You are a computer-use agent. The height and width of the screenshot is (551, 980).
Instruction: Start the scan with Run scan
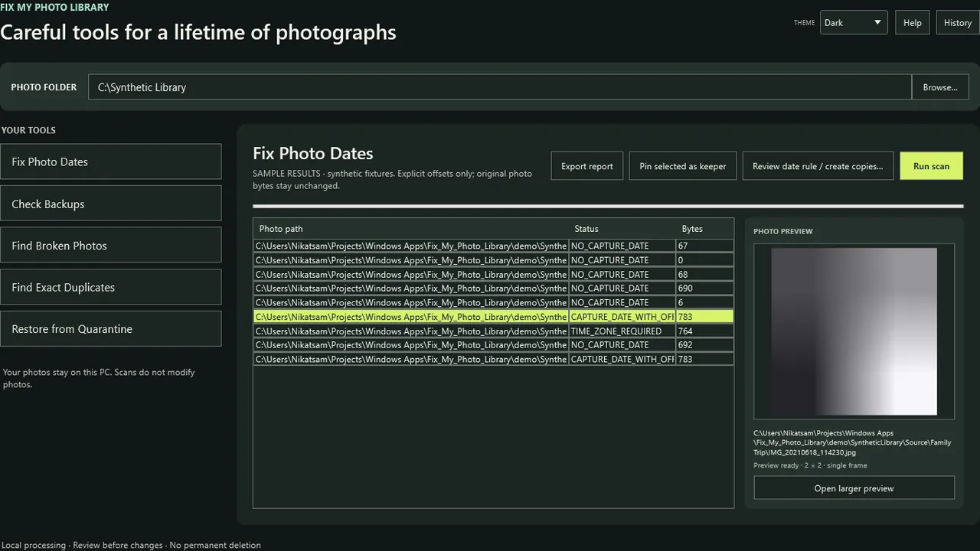click(x=931, y=166)
